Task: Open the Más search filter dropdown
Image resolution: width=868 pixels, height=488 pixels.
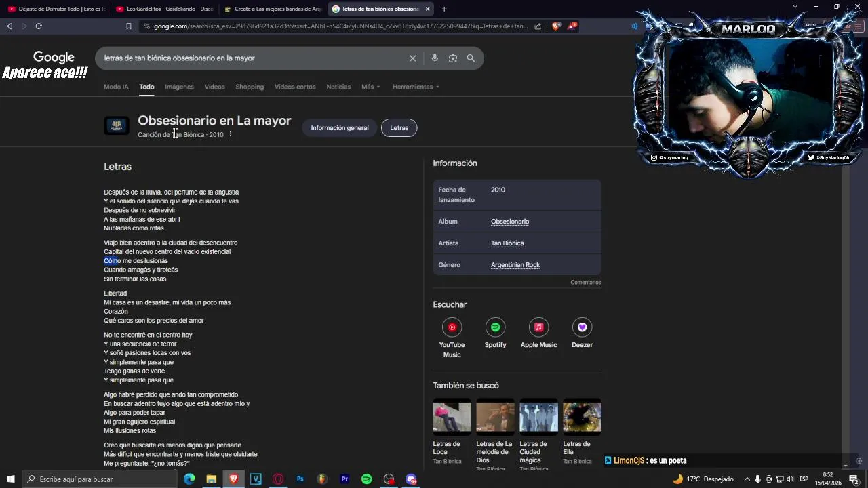Action: [370, 87]
